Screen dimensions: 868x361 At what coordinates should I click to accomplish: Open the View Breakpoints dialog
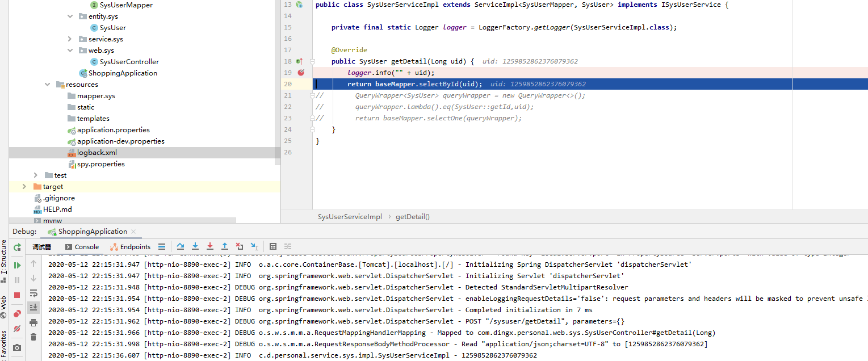point(16,312)
